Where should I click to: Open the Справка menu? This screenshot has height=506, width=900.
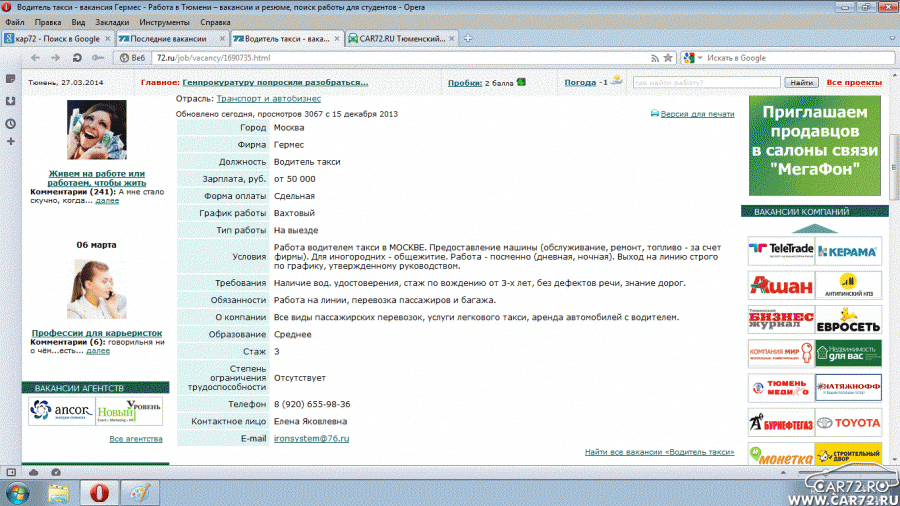click(x=215, y=22)
